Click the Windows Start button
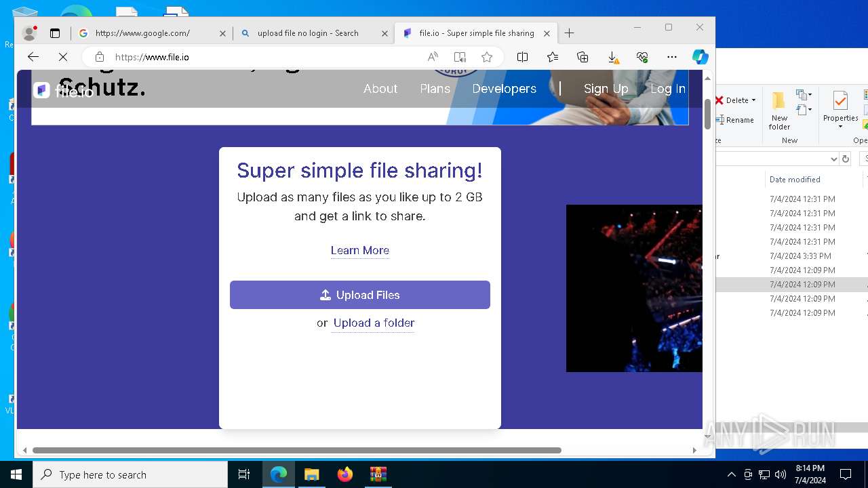The width and height of the screenshot is (868, 488). click(x=16, y=474)
